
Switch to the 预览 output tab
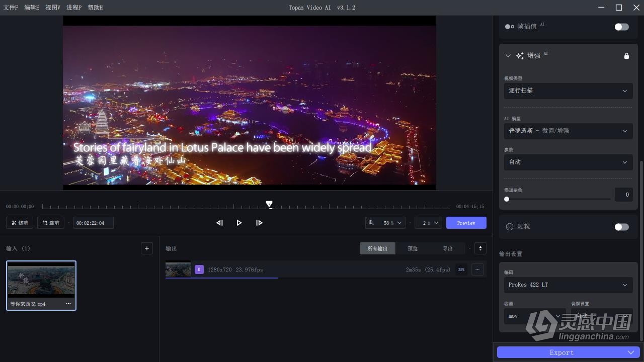(x=413, y=248)
